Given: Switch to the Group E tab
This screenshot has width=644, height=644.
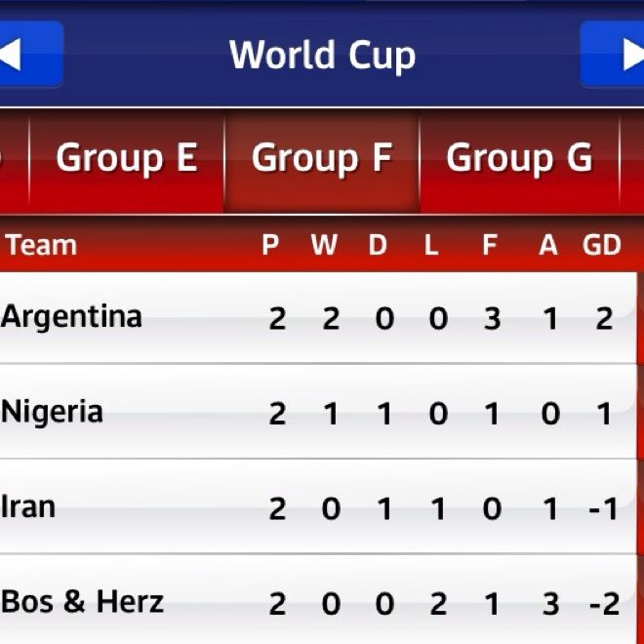Looking at the screenshot, I should pyautogui.click(x=127, y=158).
